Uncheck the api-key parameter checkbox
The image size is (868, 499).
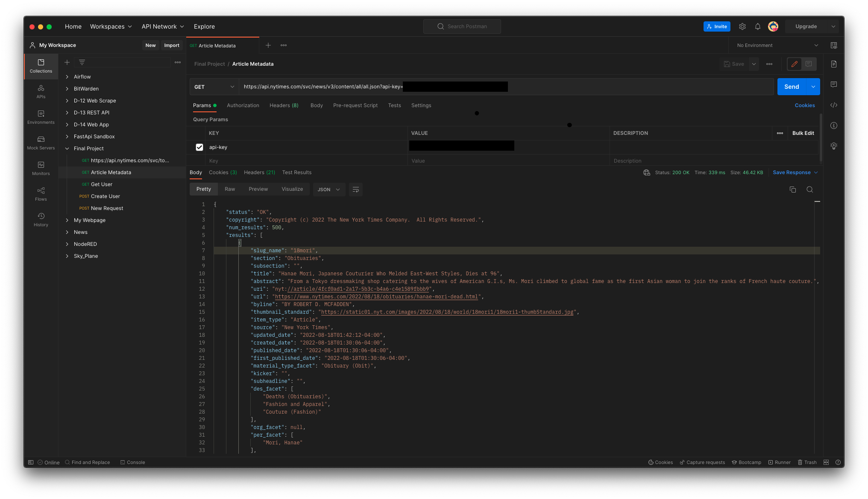199,147
